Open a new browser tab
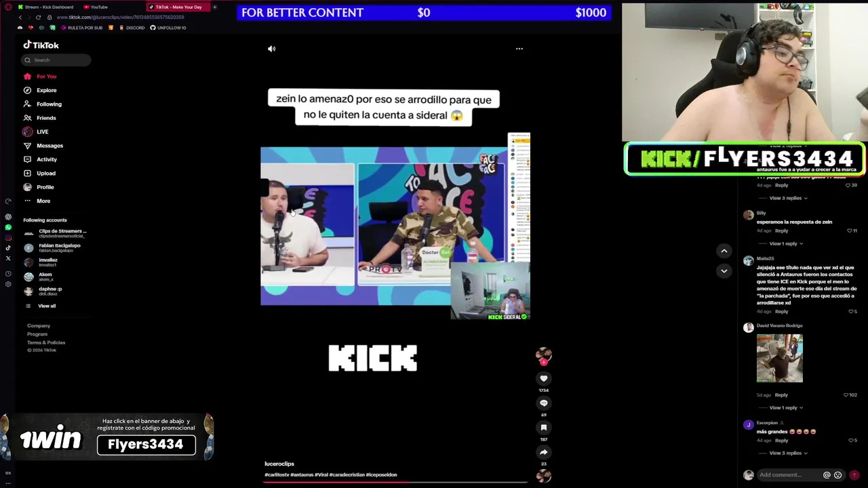Screen dimensions: 868x488 tap(215, 7)
